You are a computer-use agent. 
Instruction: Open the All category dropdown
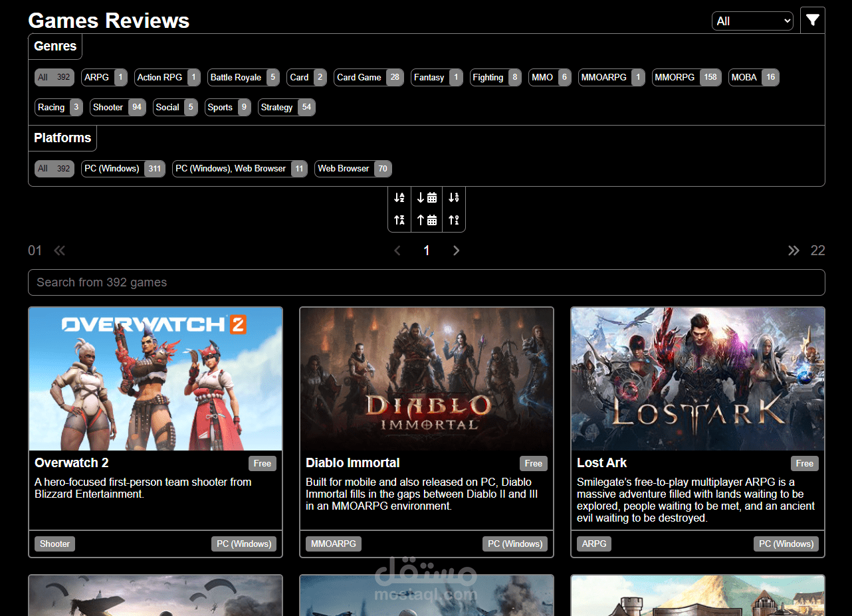[x=752, y=21]
